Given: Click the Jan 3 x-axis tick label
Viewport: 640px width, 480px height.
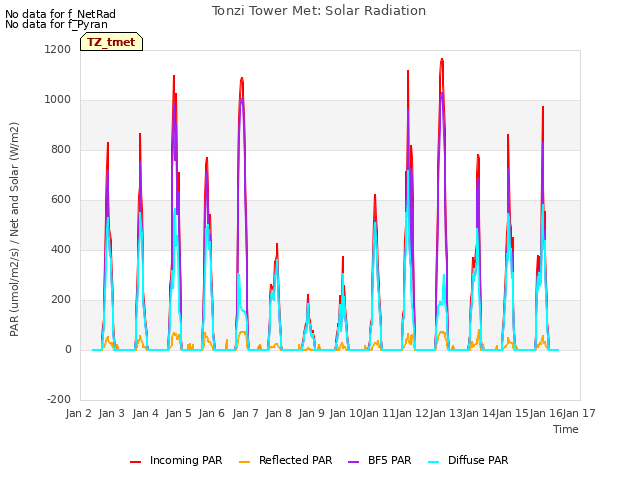Looking at the screenshot, I should pos(112,413).
